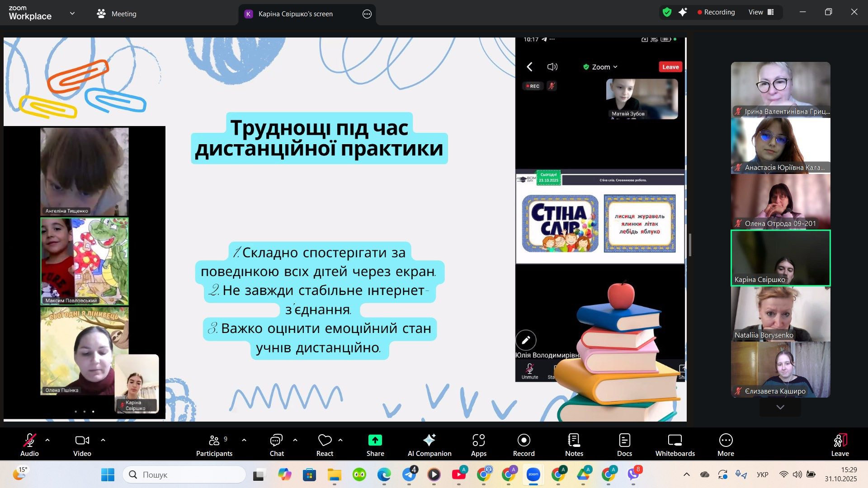Open weather widget showing 15°
This screenshot has width=868, height=488.
coord(19,474)
